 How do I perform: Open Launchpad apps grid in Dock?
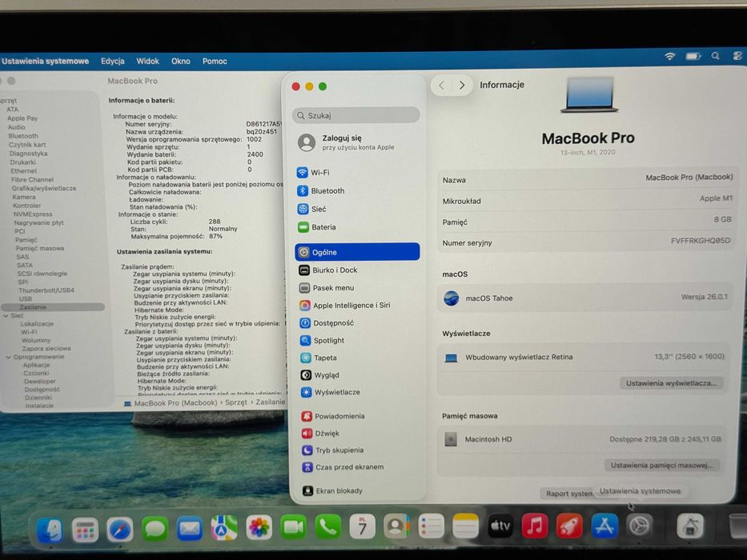[85, 529]
